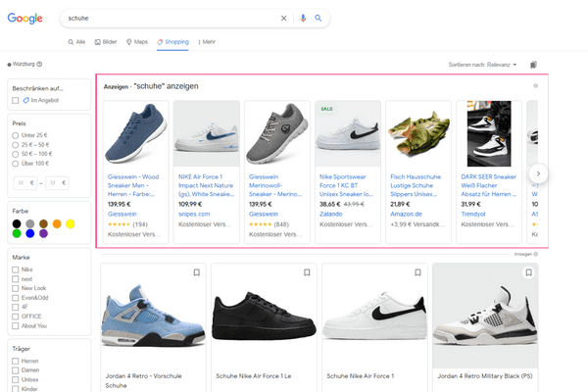Click the schuhe search field
588x392 pixels.
pos(172,18)
